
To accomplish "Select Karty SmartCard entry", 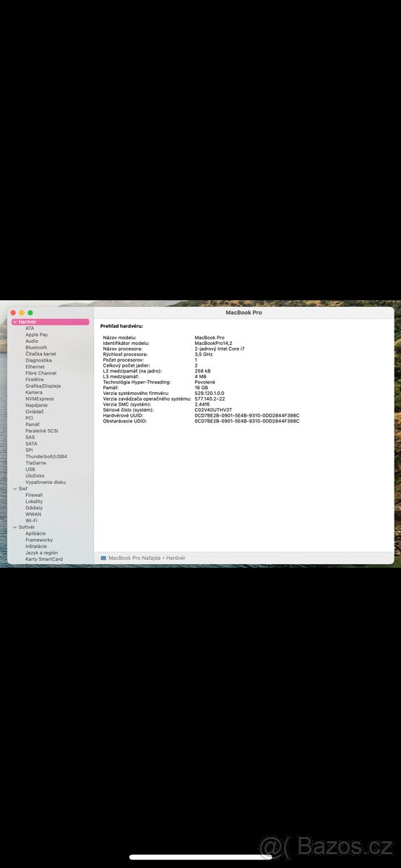I will coord(44,559).
